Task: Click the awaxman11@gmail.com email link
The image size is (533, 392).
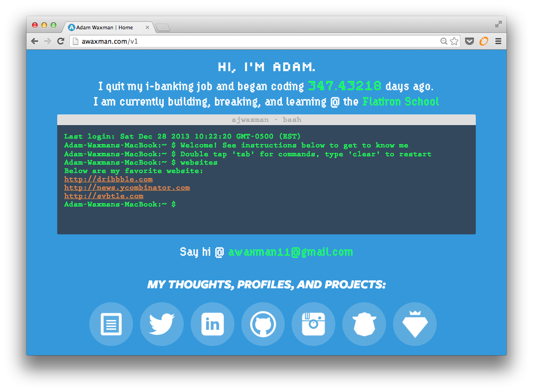Action: click(291, 252)
